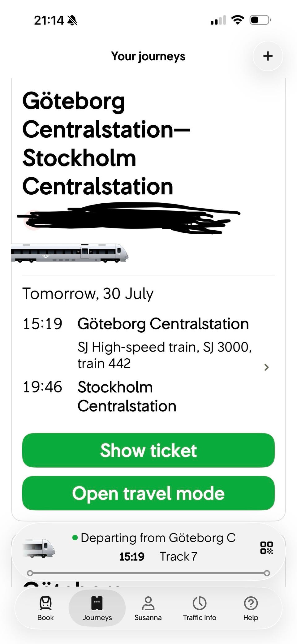The height and width of the screenshot is (644, 297).
Task: Tap the journey progress bar start point
Action: 30,573
